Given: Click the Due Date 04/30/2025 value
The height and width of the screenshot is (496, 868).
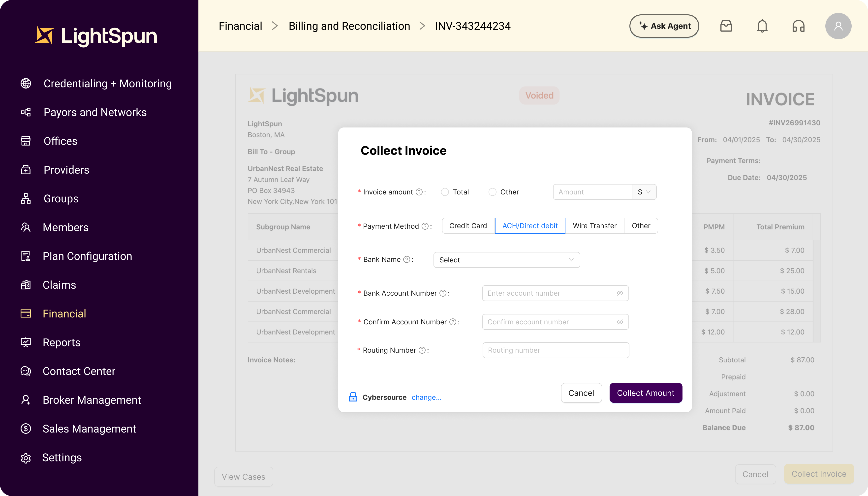Looking at the screenshot, I should click(x=787, y=178).
